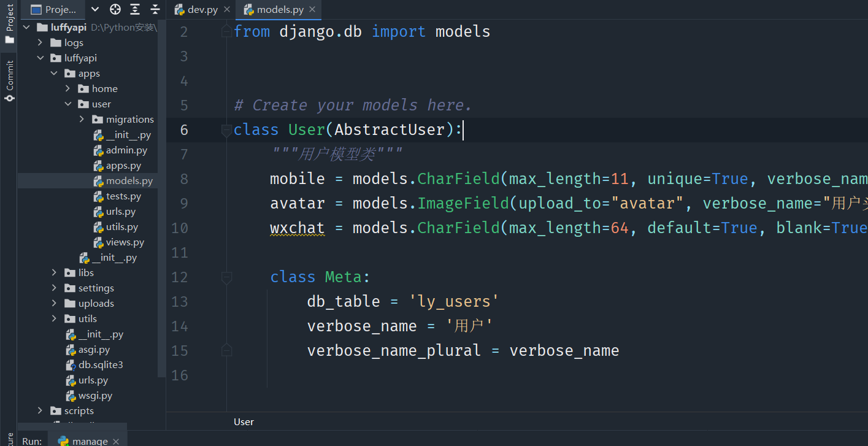Open the Project tool window sidebar tab
This screenshot has height=446, width=868.
click(9, 24)
